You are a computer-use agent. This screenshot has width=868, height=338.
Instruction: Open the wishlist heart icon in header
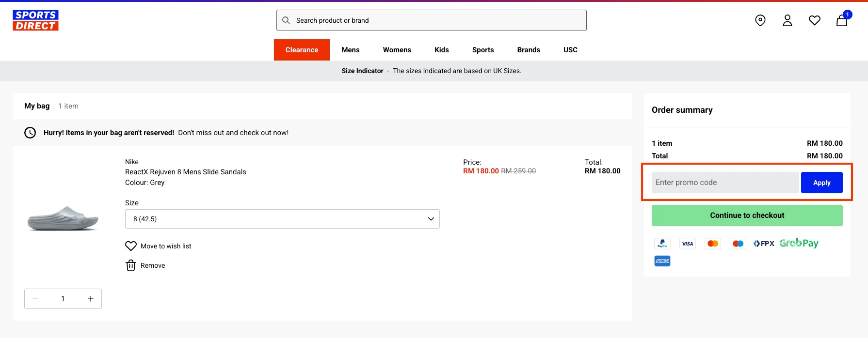point(815,20)
